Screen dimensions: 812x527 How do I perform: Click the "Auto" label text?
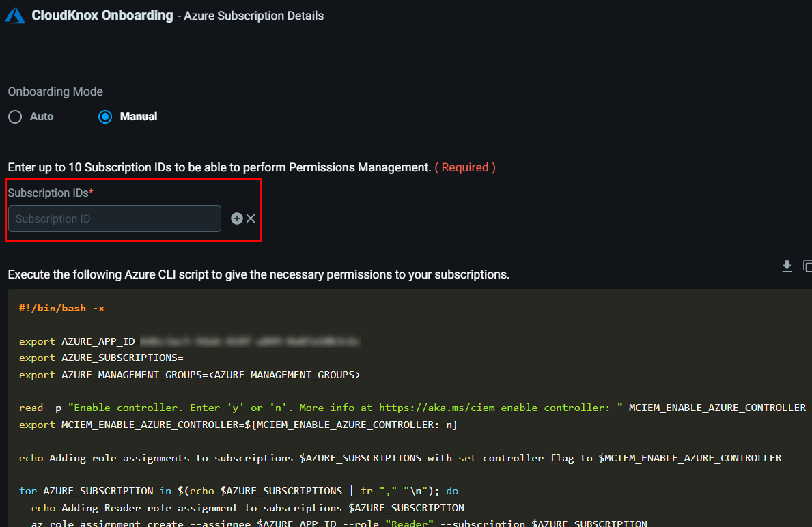point(42,117)
